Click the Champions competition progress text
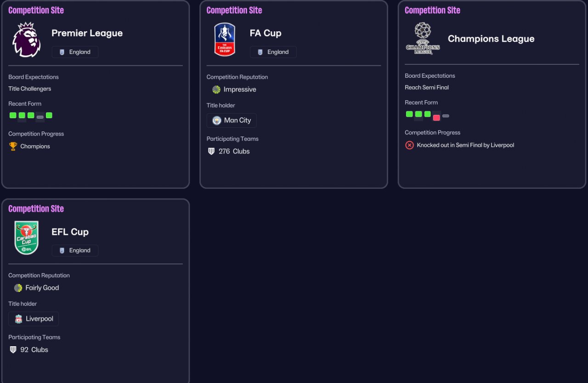 (x=35, y=146)
